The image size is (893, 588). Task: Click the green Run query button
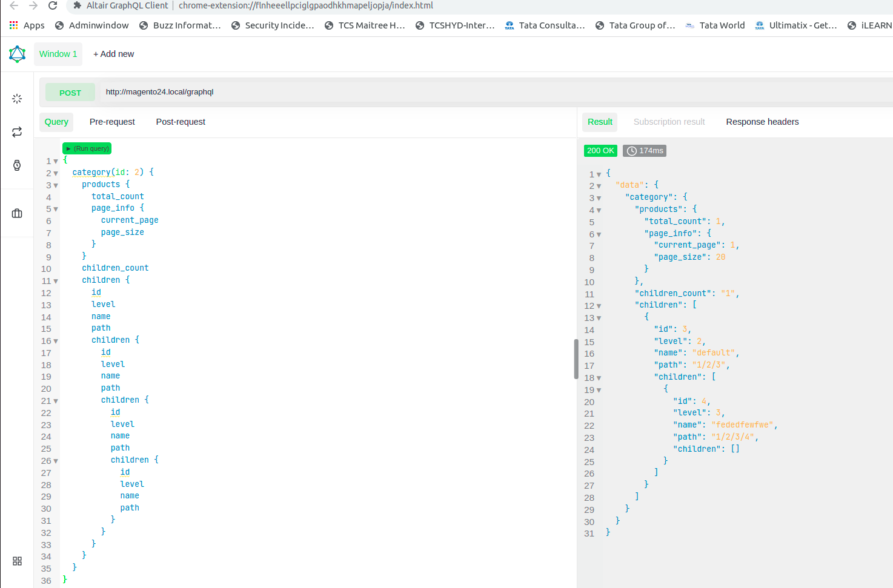(x=87, y=148)
